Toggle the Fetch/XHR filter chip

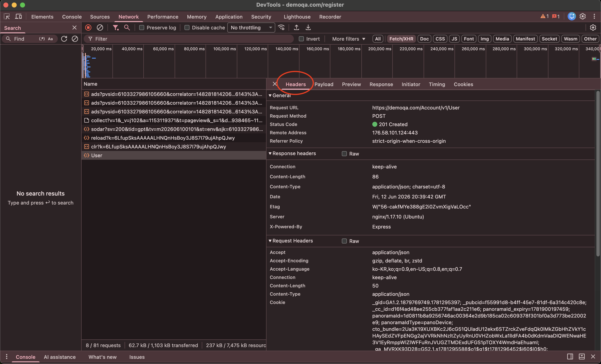pyautogui.click(x=401, y=39)
